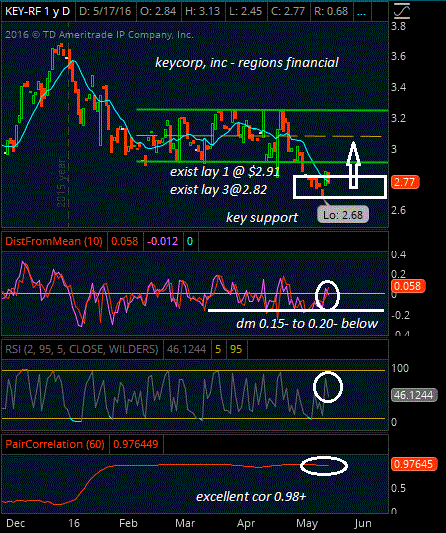This screenshot has width=446, height=533.
Task: Click the open price O: 2.84
Action: point(158,11)
